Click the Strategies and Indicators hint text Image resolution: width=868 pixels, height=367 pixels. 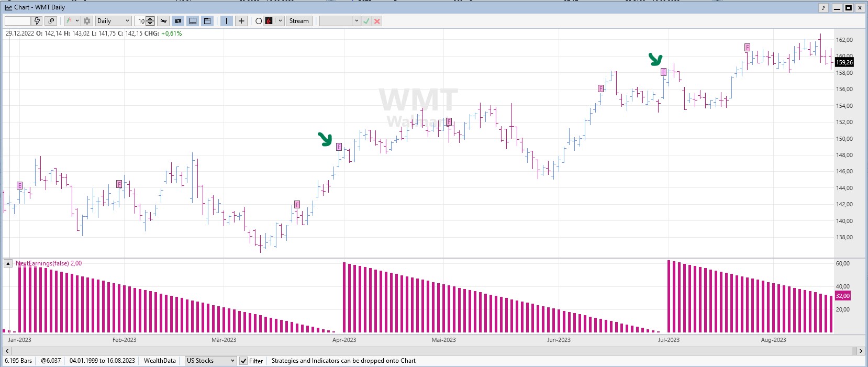[343, 361]
